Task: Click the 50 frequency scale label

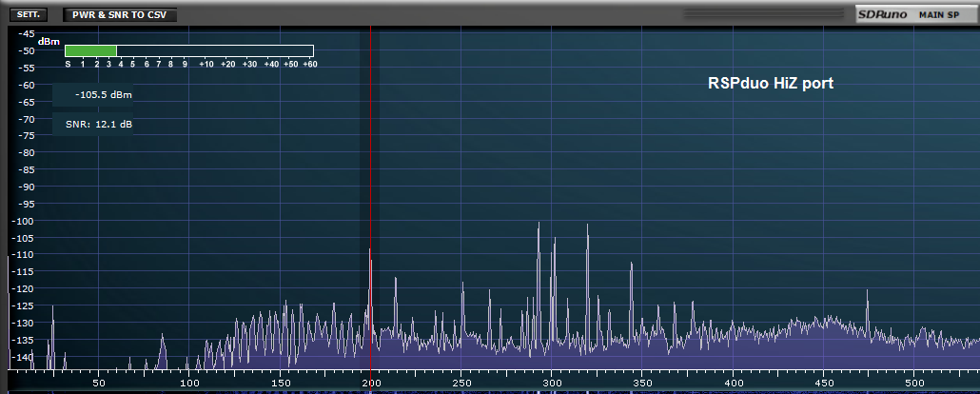Action: tap(98, 383)
